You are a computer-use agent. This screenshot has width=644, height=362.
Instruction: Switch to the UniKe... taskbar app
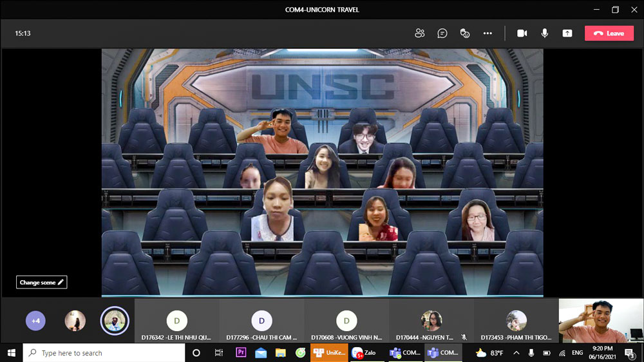click(329, 353)
